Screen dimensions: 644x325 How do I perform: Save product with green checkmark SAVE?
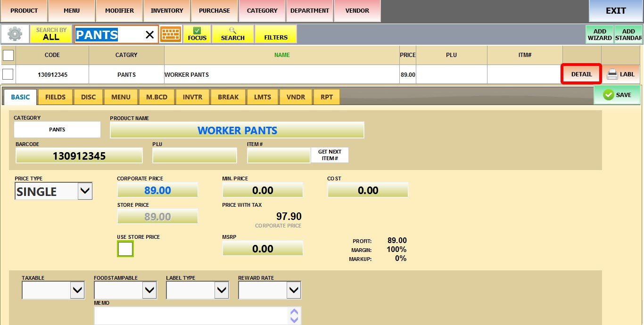[617, 95]
